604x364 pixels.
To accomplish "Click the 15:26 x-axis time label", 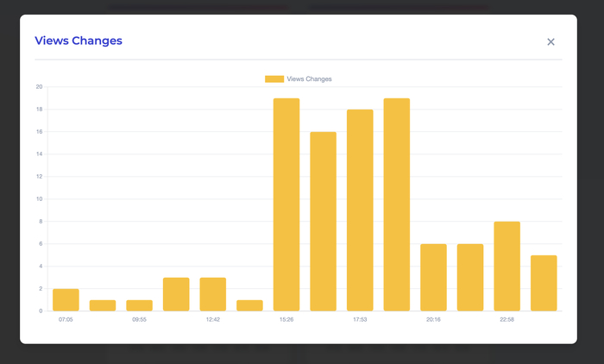I will [x=286, y=320].
